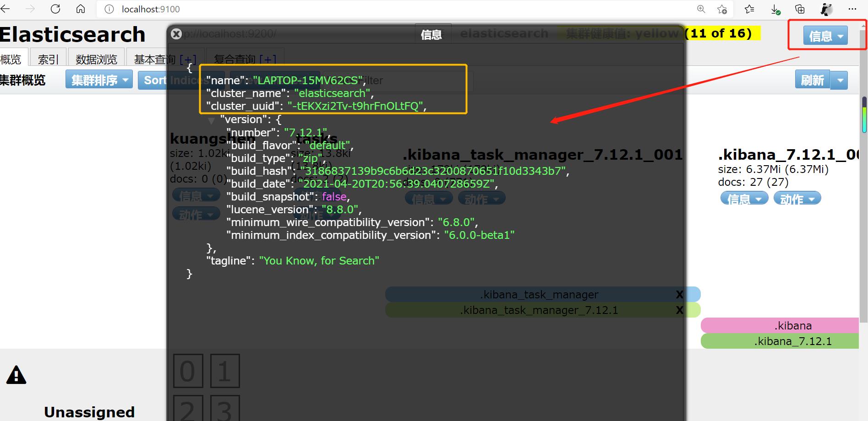
Task: Click the cluster_uuid value string
Action: click(355, 106)
